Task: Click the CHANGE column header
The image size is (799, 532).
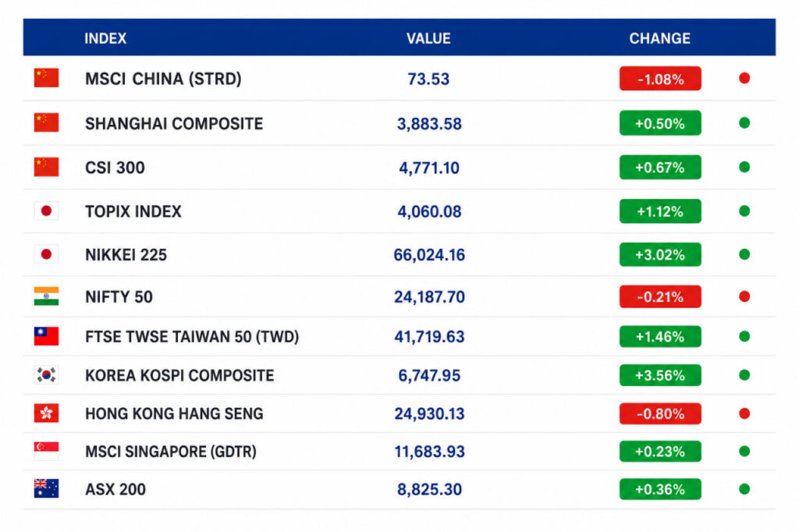Action: [x=660, y=38]
